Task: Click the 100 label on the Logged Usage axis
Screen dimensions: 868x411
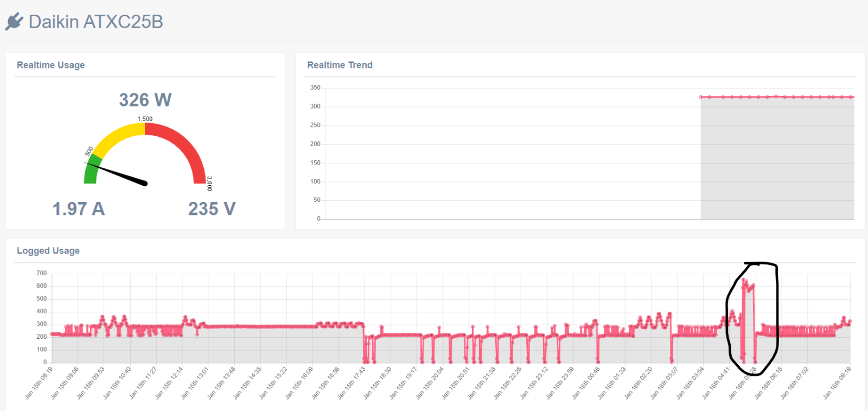Action: point(42,350)
